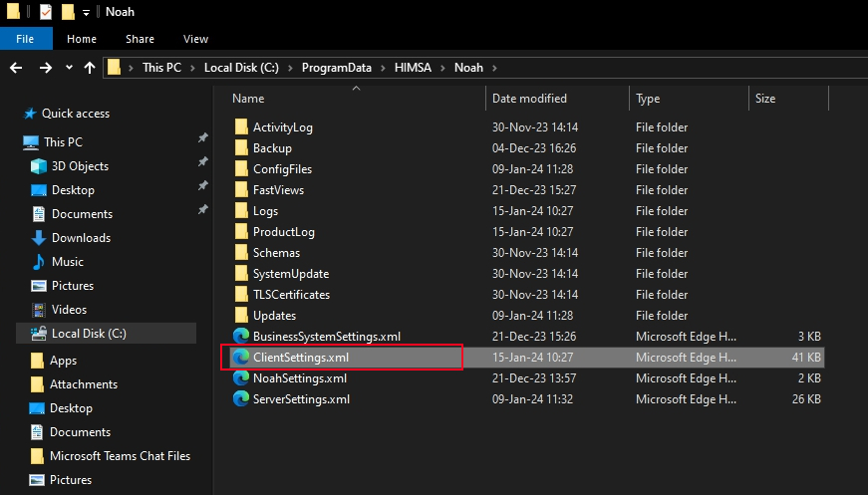This screenshot has height=495, width=868.
Task: Select the FastViews folder icon
Action: pos(241,190)
